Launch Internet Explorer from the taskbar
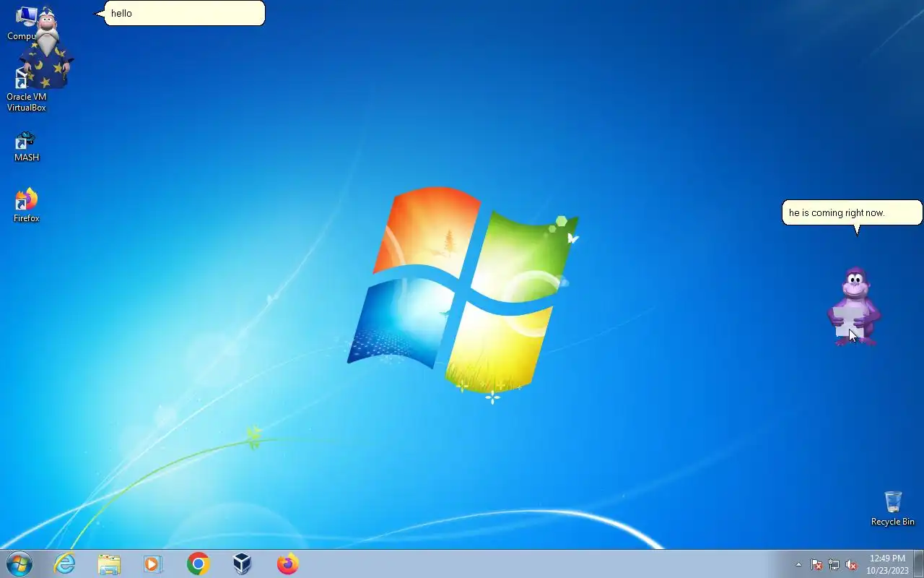The width and height of the screenshot is (924, 578). [x=65, y=564]
